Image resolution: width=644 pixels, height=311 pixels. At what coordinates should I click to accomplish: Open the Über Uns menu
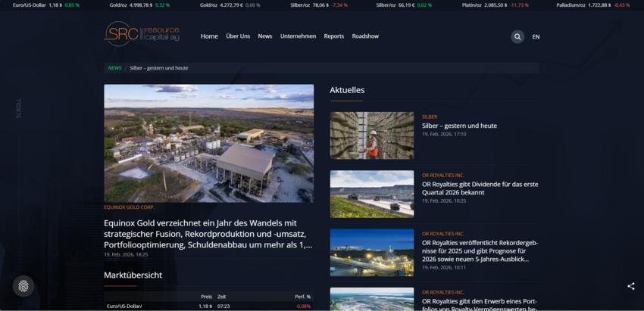pyautogui.click(x=238, y=36)
